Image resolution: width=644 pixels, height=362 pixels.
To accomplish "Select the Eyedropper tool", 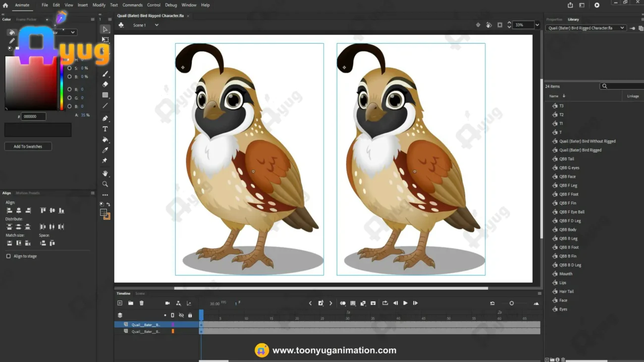I will point(105,150).
